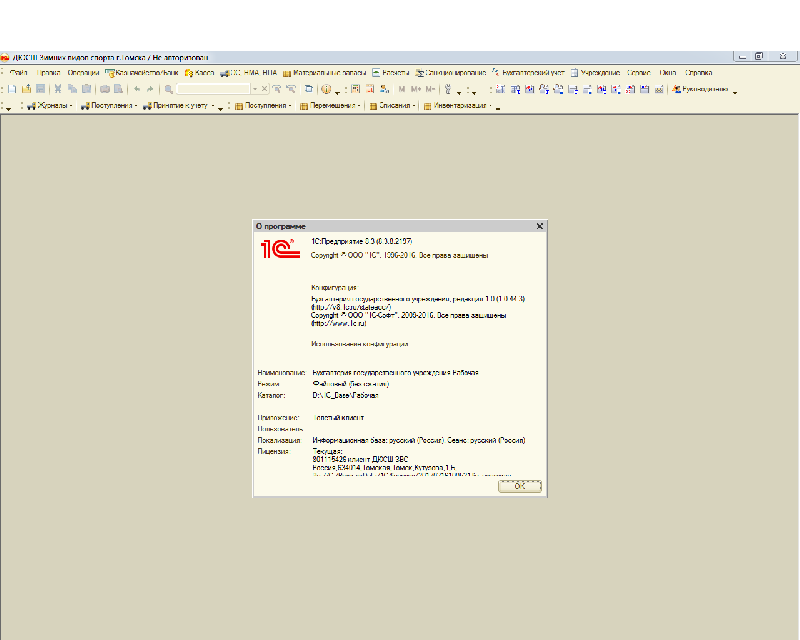Screen dimensions: 800x640
Task: Open the Файл menu
Action: pos(18,72)
